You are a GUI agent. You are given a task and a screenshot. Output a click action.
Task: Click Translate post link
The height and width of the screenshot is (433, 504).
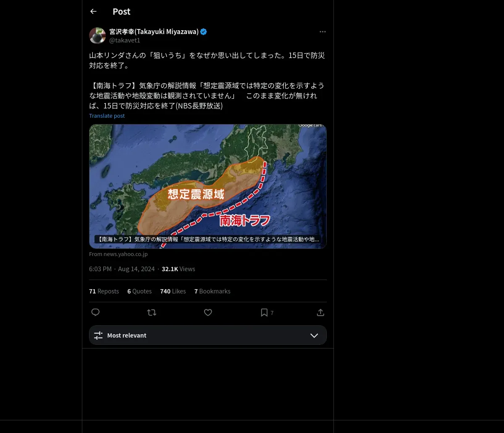(x=107, y=116)
